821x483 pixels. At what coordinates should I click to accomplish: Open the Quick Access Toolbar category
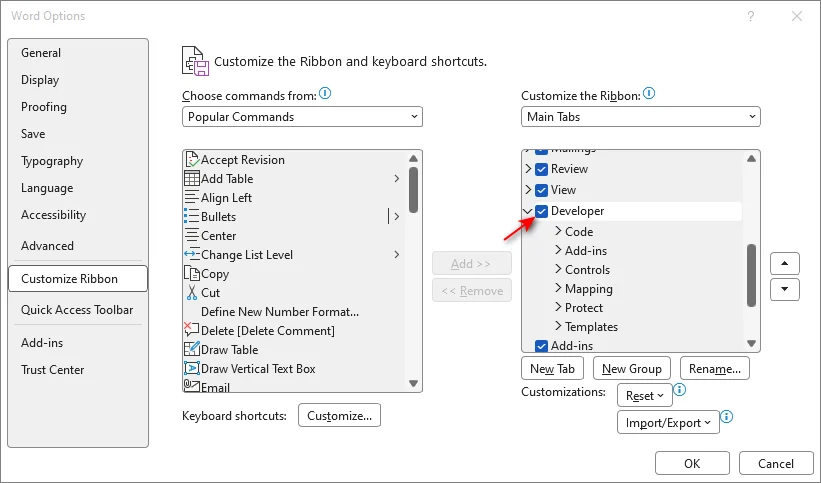77,310
